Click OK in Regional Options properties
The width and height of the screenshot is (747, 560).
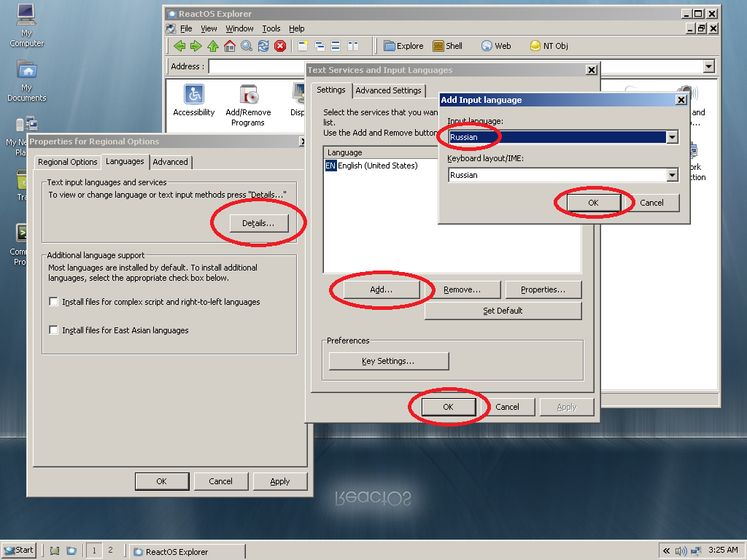(x=162, y=481)
